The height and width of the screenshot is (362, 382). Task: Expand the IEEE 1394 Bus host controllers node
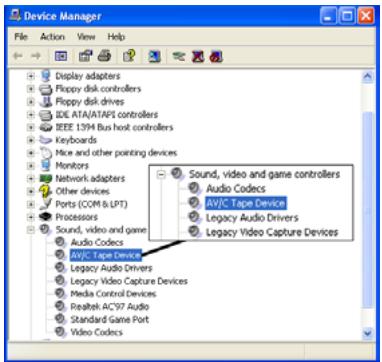click(x=31, y=127)
